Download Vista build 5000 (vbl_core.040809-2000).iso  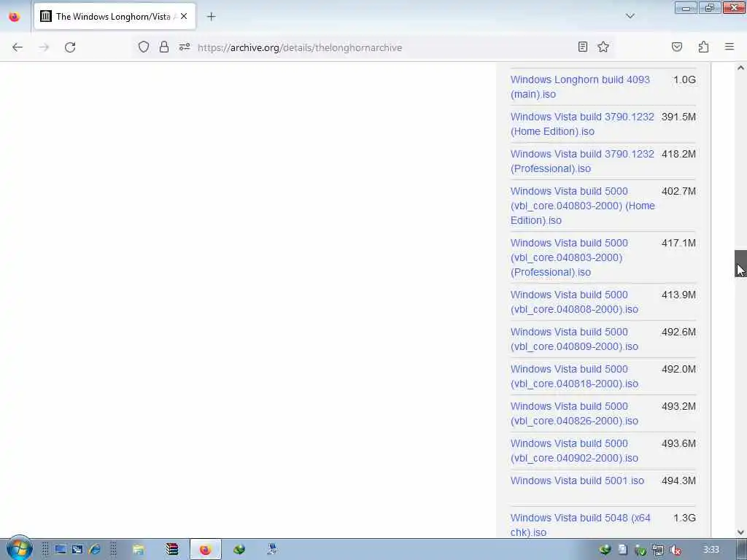point(574,339)
